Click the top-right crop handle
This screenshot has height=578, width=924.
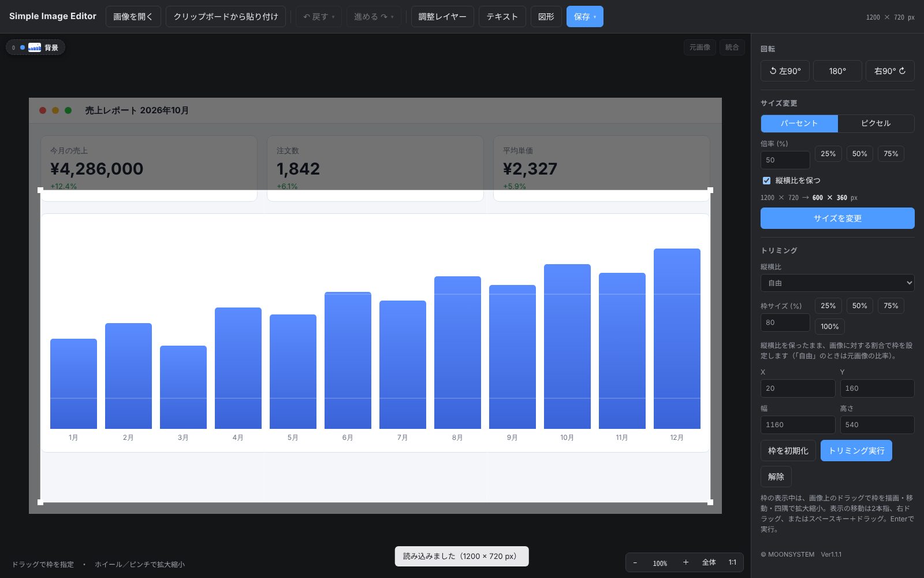[x=710, y=190]
